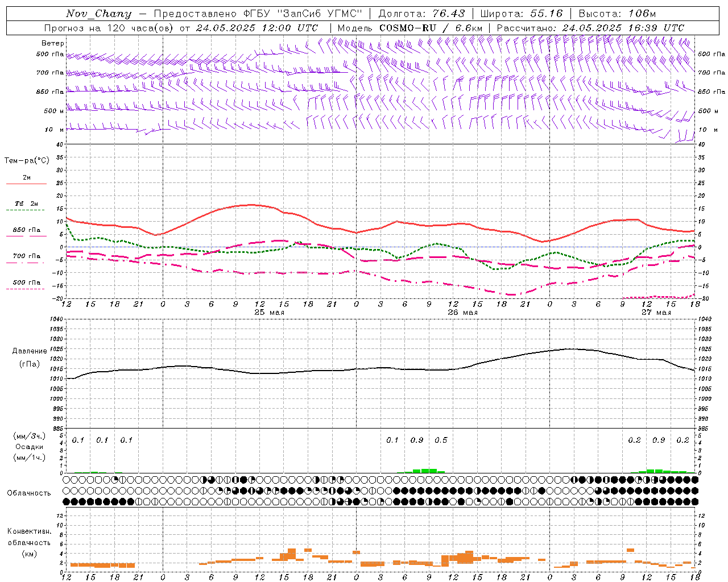Screen dimensions: 728x582
Task: Click the 'Высота: 106м' elevation text
Action: pos(617,14)
